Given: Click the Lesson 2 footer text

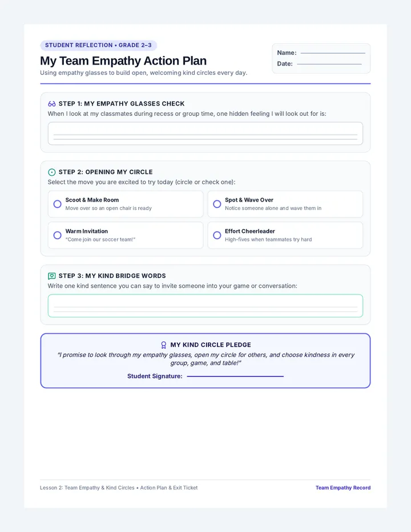Looking at the screenshot, I should point(119,488).
